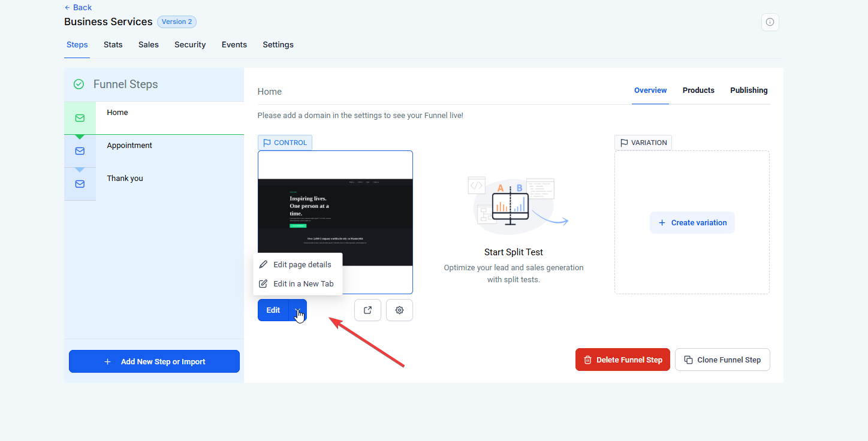
Task: Expand the Edit button dropdown arrow
Action: click(298, 310)
